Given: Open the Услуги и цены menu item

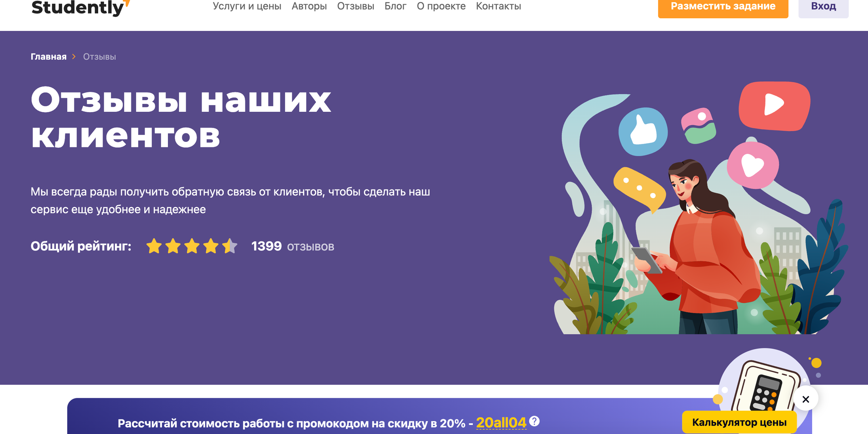Looking at the screenshot, I should 247,6.
